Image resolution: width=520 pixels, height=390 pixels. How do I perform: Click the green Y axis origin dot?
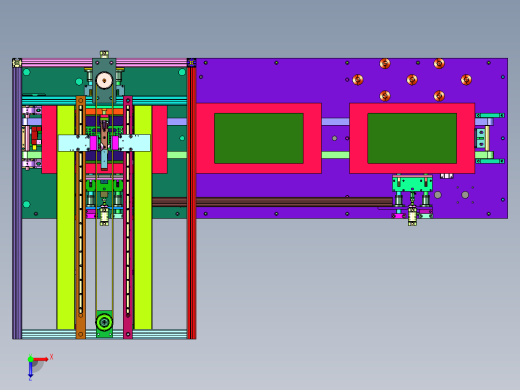click(x=30, y=359)
